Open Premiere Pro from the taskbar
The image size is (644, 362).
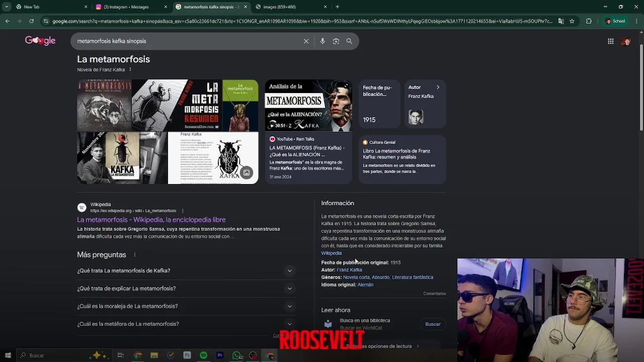click(x=220, y=355)
